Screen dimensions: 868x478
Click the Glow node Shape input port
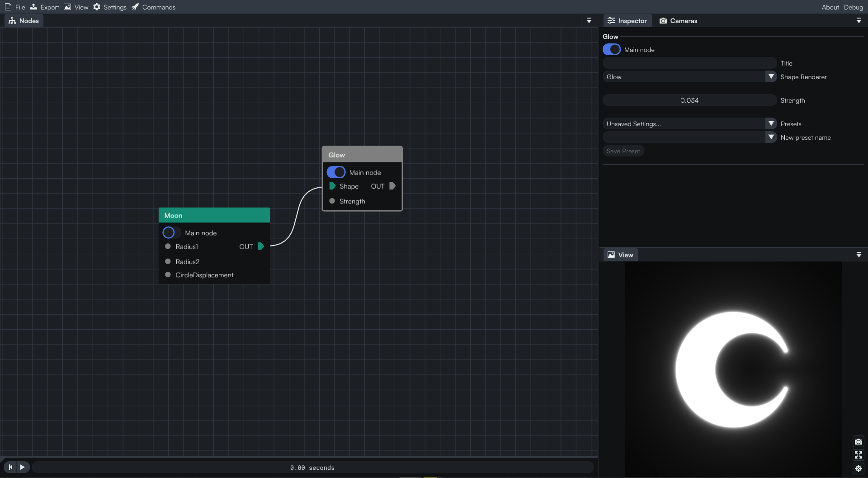332,186
